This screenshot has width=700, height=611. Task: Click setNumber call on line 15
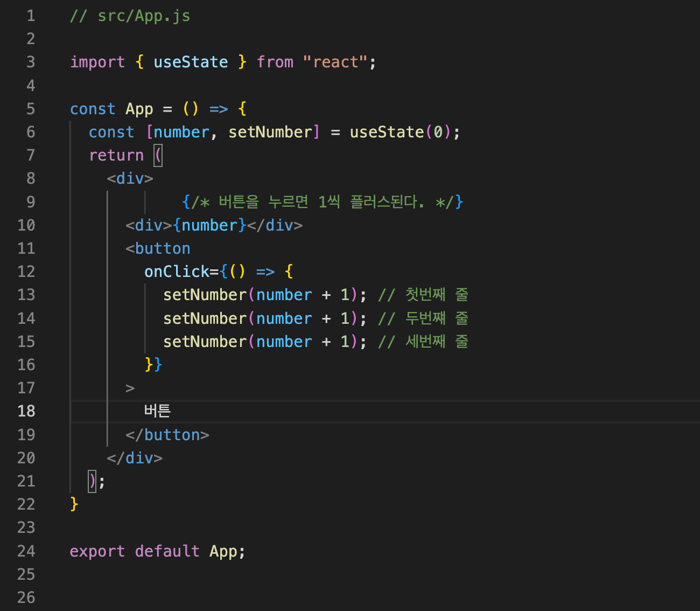coord(265,342)
